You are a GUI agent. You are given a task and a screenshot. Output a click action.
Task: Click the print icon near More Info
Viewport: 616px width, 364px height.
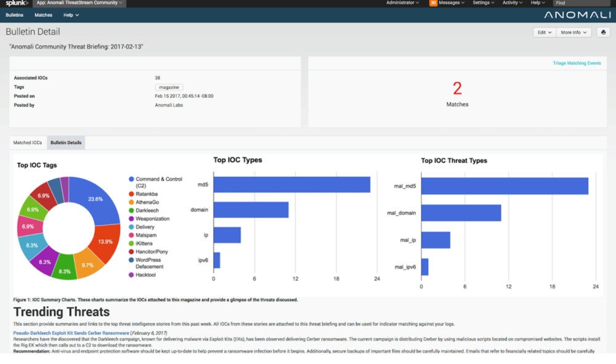pyautogui.click(x=604, y=32)
